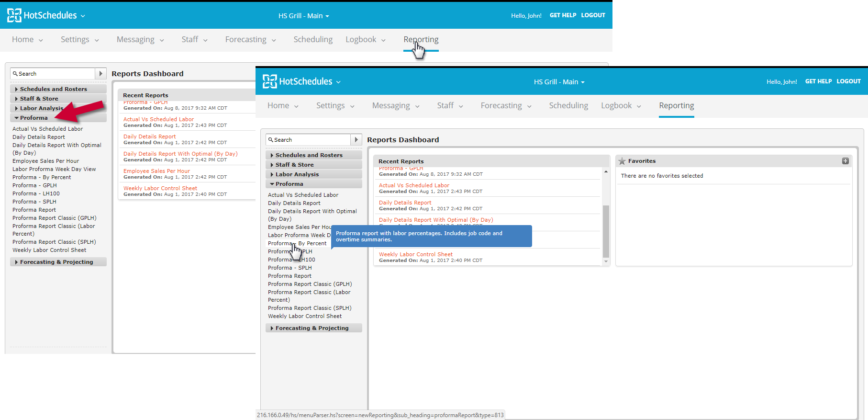This screenshot has height=420, width=868.
Task: Click LOGOUT in the back window
Action: [593, 15]
